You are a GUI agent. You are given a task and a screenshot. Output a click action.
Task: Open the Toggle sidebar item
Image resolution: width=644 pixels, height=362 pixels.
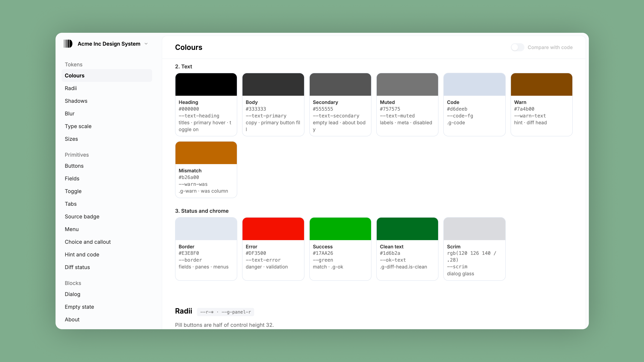[107, 191]
